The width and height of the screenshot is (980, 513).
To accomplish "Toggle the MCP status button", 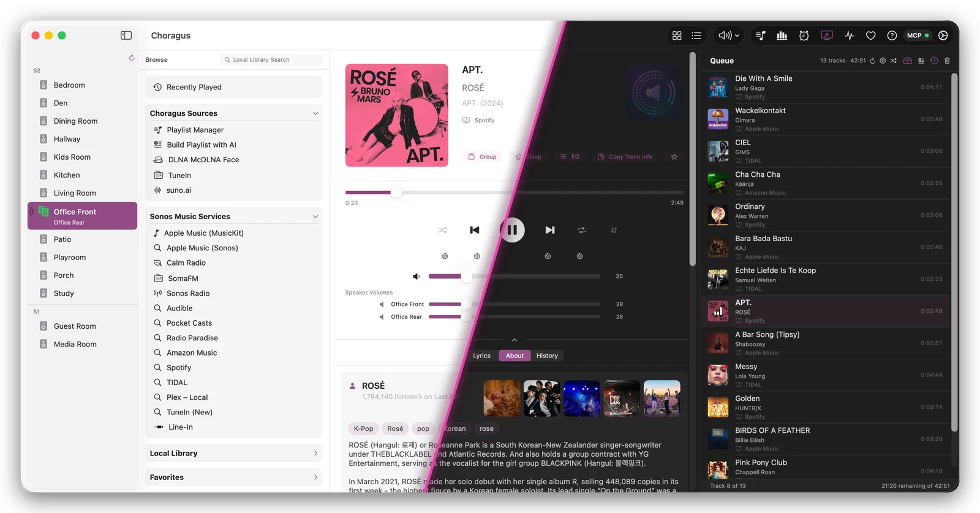I will pos(918,36).
